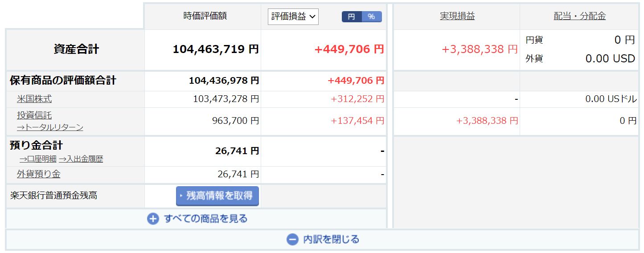The image size is (644, 253).
Task: Open the →入出金履歴 link
Action: tap(81, 159)
